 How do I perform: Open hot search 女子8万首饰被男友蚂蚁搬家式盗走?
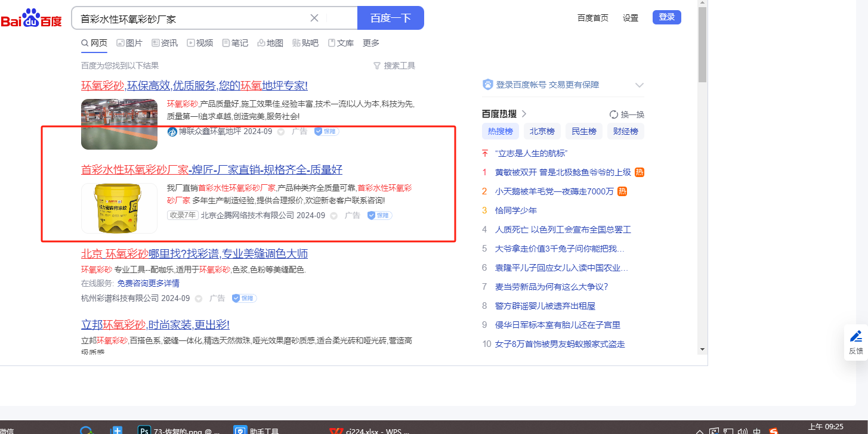(560, 344)
